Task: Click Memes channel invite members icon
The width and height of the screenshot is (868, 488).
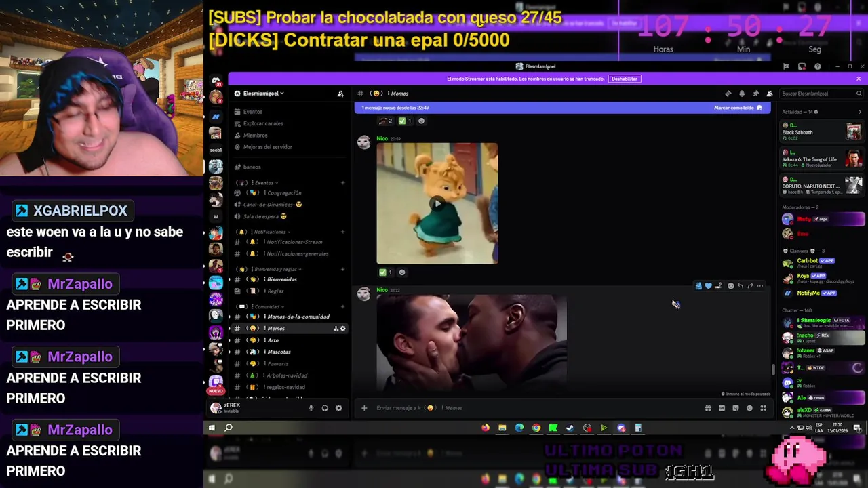Action: point(336,329)
